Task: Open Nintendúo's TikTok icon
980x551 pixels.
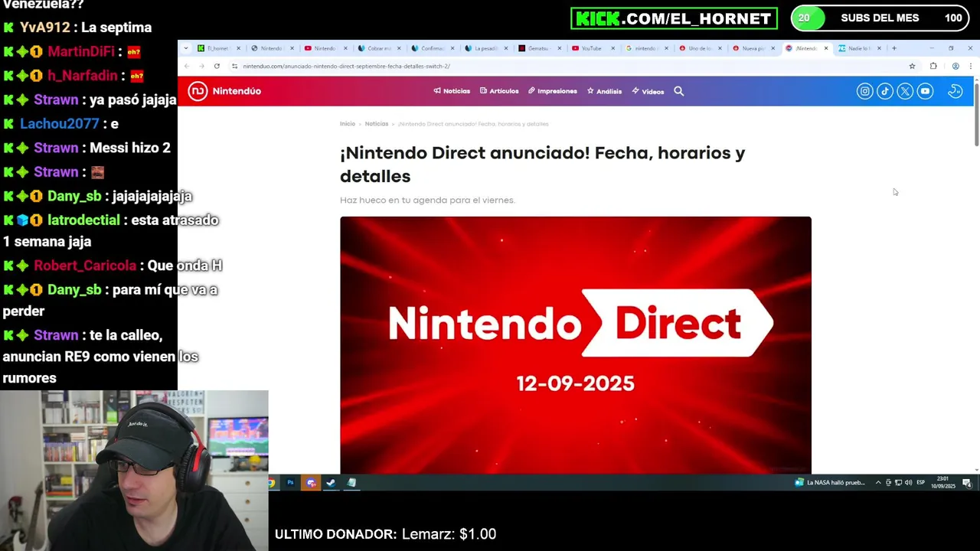Action: (885, 91)
